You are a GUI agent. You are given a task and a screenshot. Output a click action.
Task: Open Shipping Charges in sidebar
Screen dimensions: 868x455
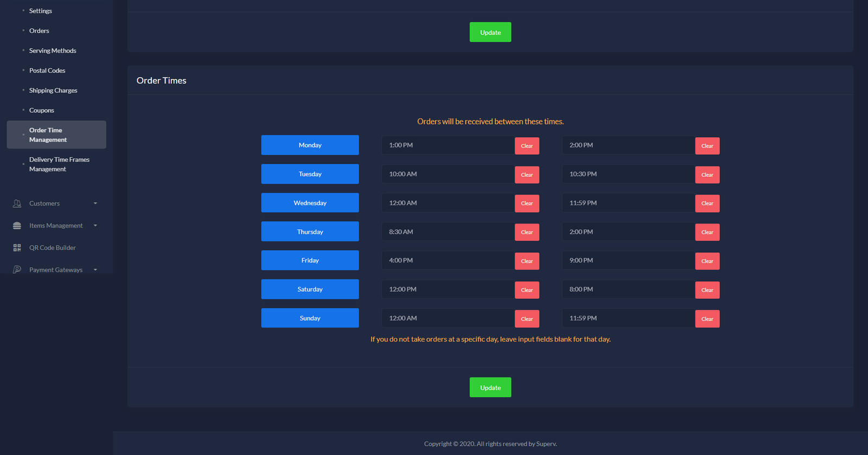53,91
